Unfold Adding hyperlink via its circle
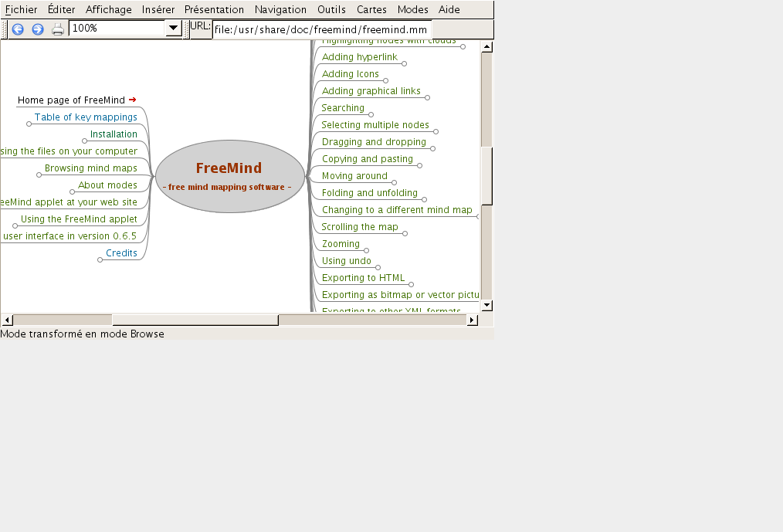The image size is (783, 532). 404,64
